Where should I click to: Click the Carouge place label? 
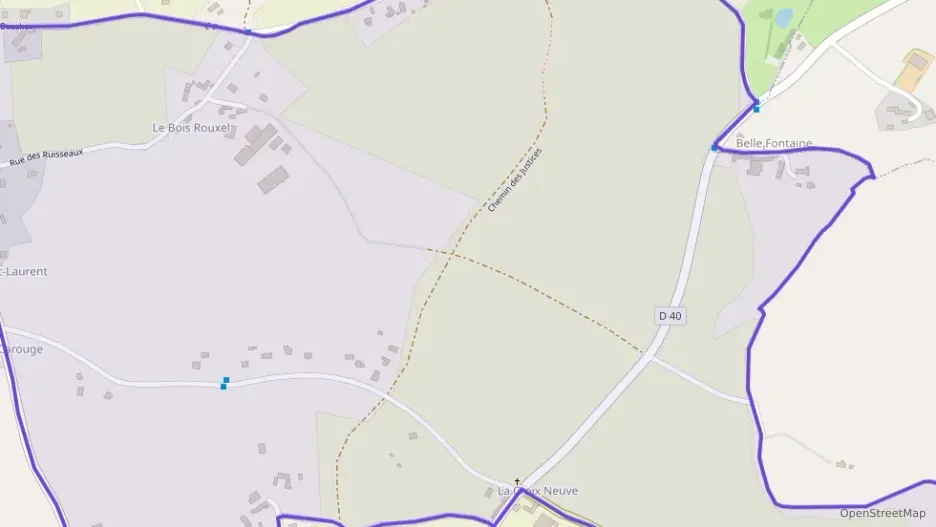click(21, 349)
